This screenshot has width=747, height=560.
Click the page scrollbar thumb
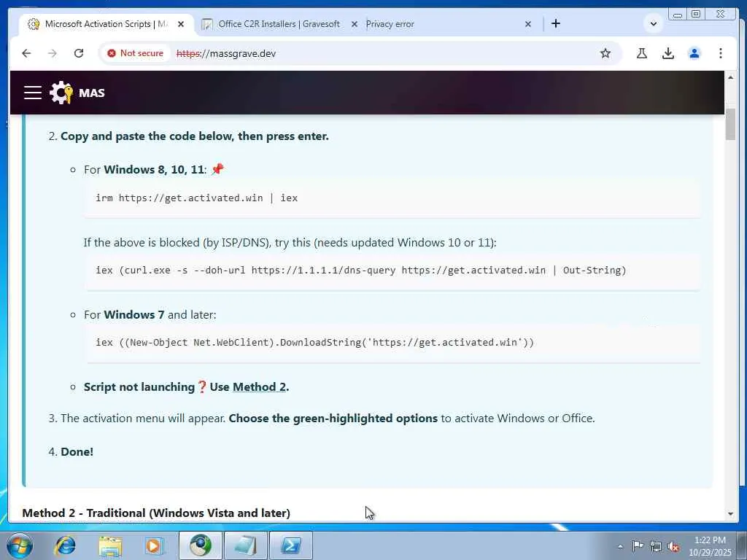tap(730, 125)
